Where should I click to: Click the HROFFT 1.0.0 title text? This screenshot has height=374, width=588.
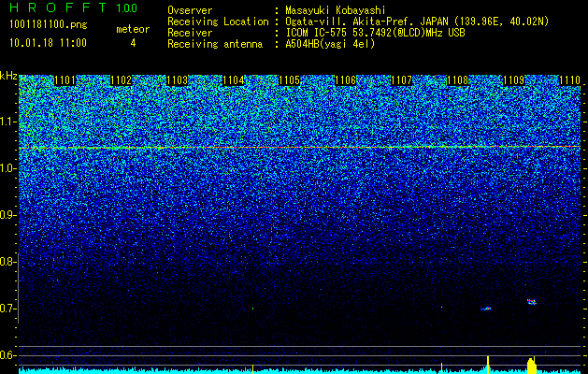click(x=73, y=7)
